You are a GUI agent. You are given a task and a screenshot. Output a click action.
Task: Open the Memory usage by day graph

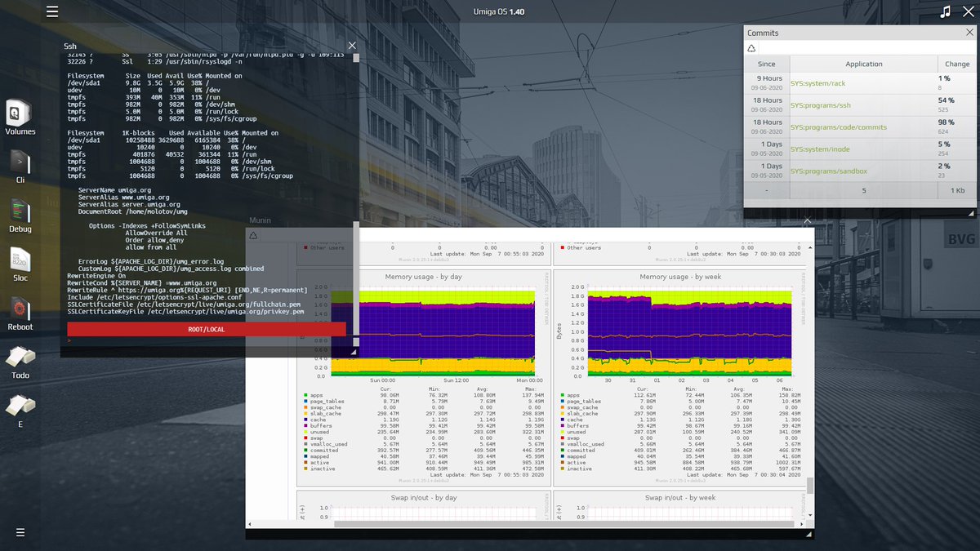[x=422, y=379]
